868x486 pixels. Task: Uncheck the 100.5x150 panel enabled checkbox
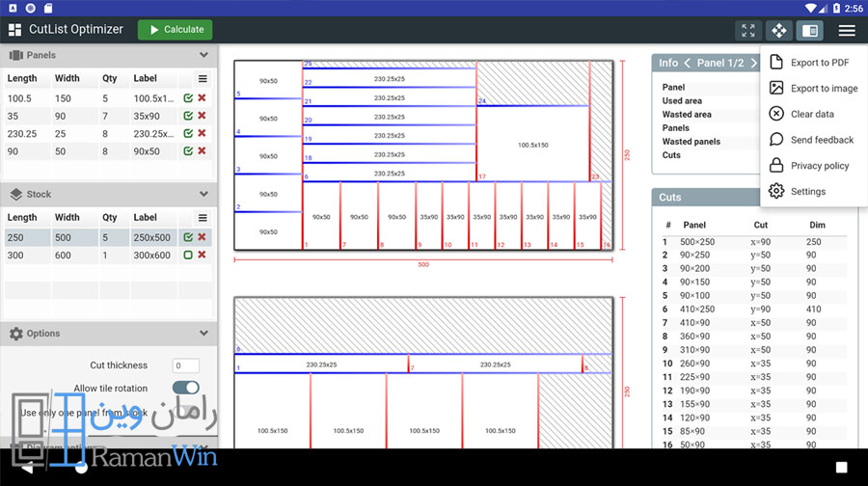[x=188, y=98]
